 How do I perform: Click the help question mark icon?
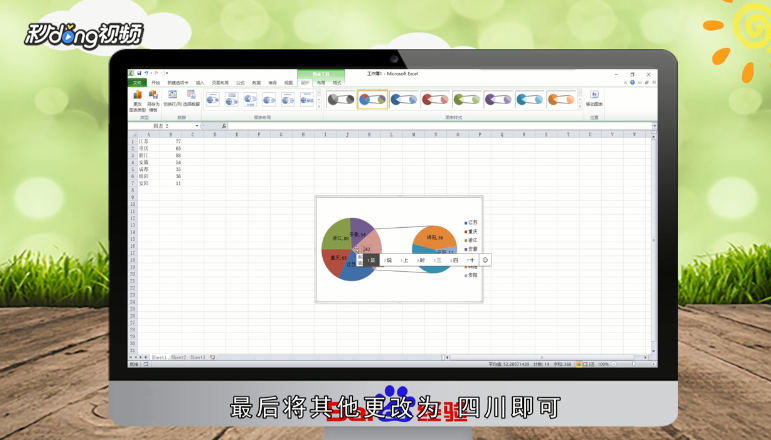[632, 83]
